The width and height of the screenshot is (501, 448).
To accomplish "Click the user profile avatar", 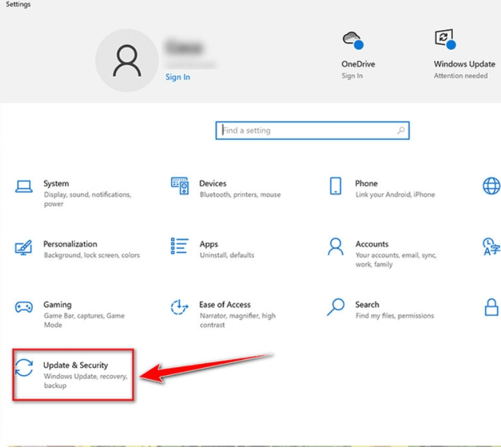I will tap(127, 60).
